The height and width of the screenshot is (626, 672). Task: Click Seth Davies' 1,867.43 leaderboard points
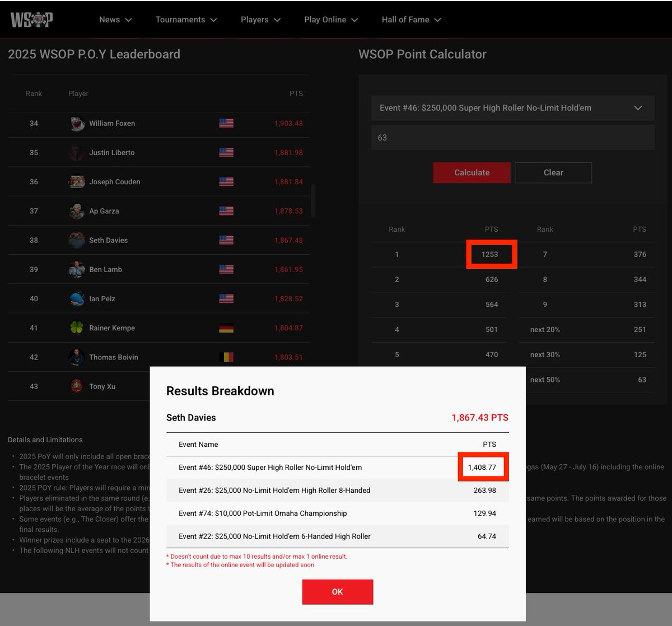(x=288, y=240)
